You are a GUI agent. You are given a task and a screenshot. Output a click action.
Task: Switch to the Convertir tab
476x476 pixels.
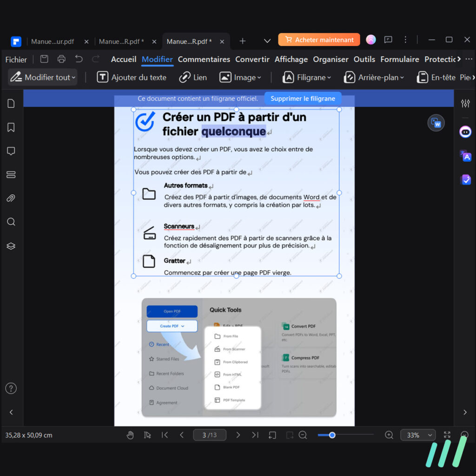click(252, 59)
